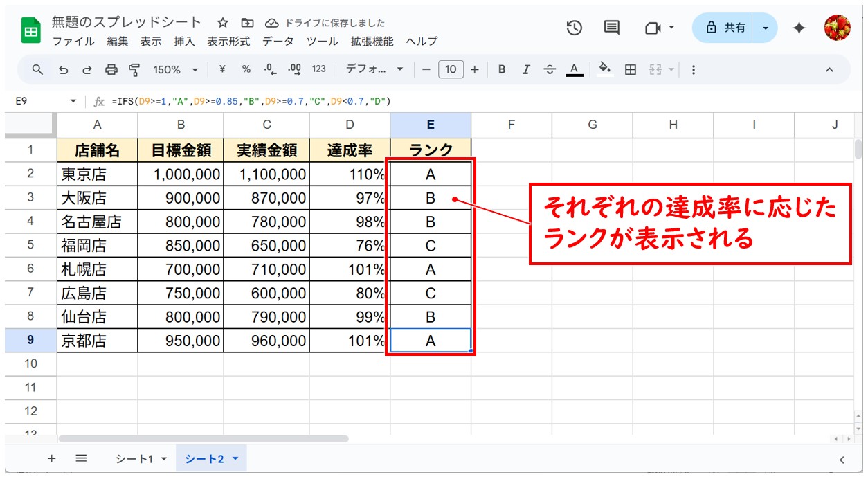Undo the last action
868x477 pixels.
(63, 69)
